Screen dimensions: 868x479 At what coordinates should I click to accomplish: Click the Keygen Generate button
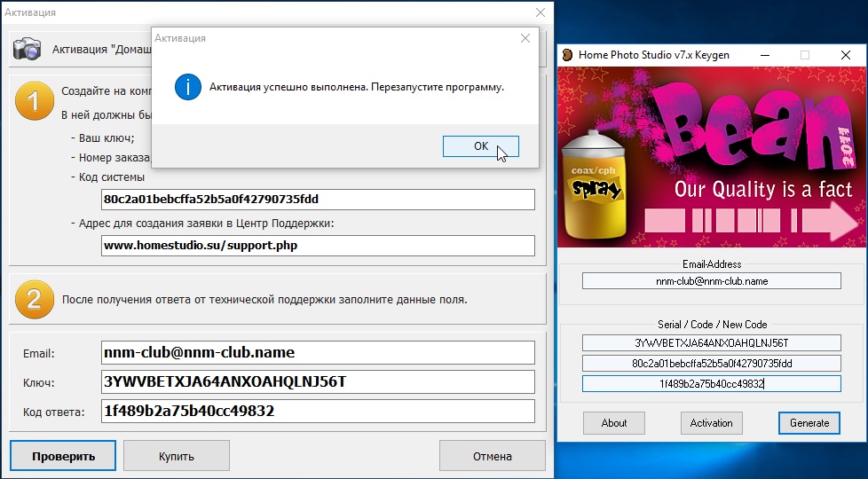(809, 423)
